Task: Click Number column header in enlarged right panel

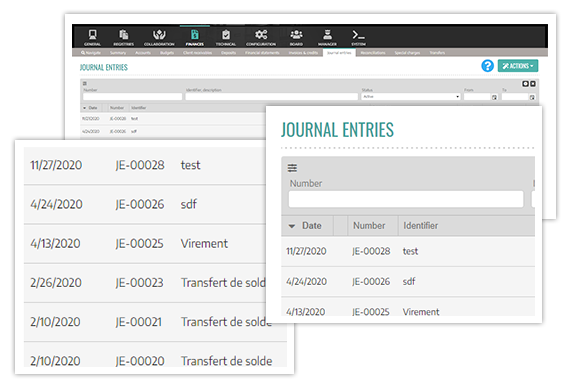Action: pyautogui.click(x=369, y=226)
